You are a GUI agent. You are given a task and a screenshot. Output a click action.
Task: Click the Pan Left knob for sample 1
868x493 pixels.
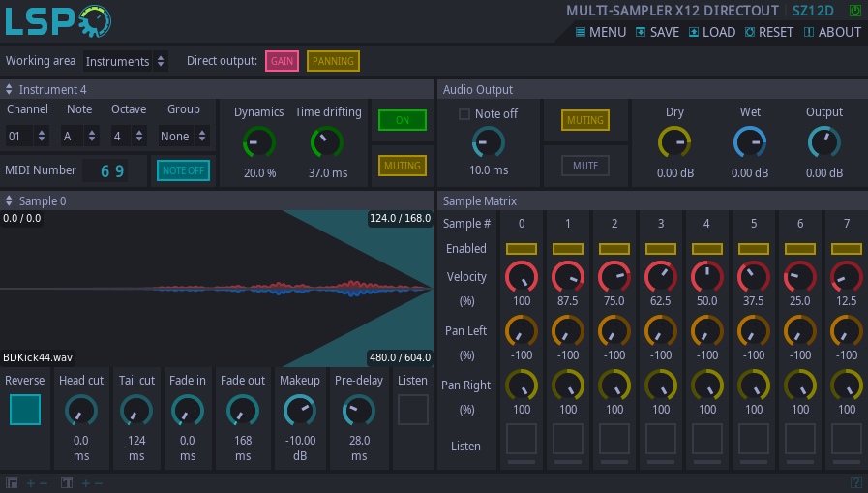[x=568, y=331]
